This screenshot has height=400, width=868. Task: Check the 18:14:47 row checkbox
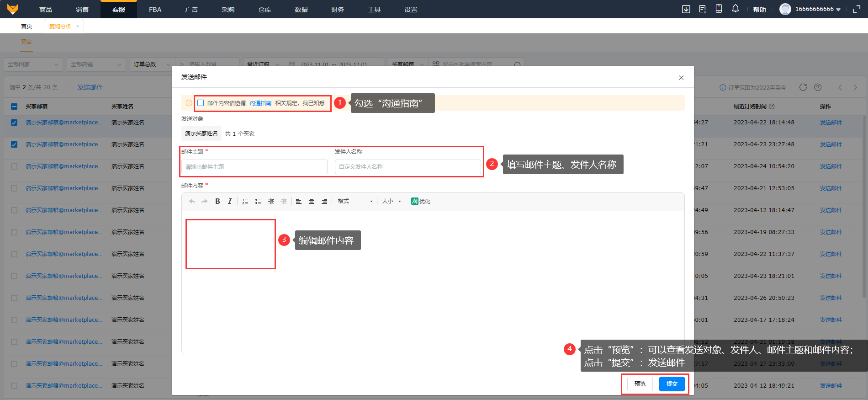click(14, 210)
